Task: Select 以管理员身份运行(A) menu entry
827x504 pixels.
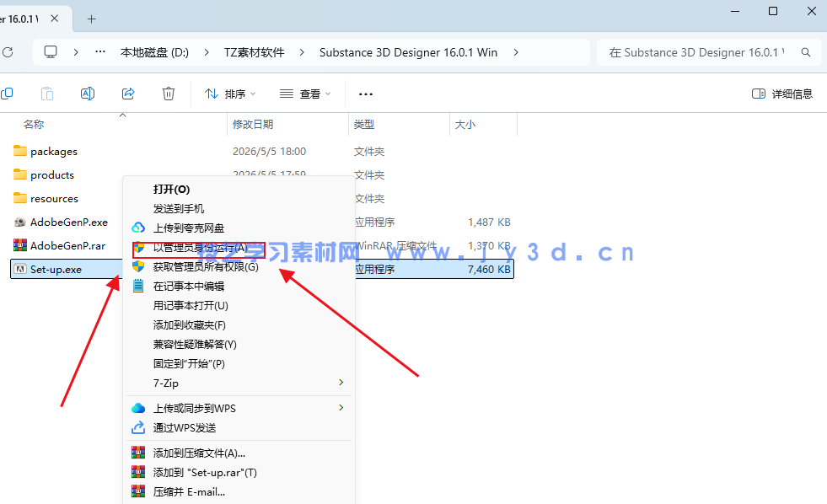Action: pos(239,247)
